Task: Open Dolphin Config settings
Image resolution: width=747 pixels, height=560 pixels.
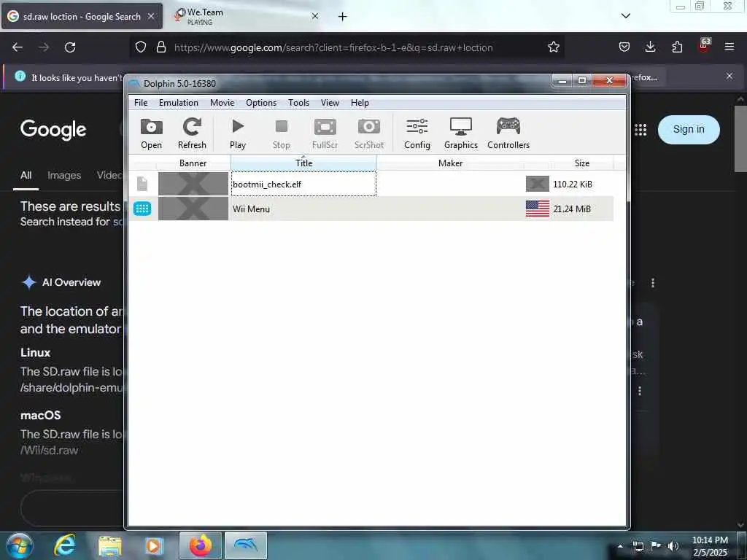Action: tap(417, 134)
